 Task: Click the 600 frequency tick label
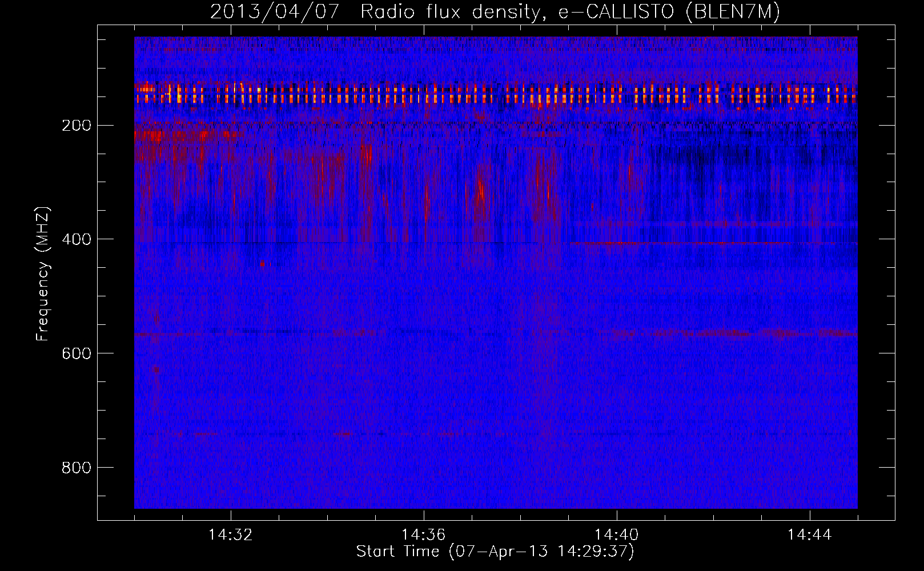coord(76,353)
